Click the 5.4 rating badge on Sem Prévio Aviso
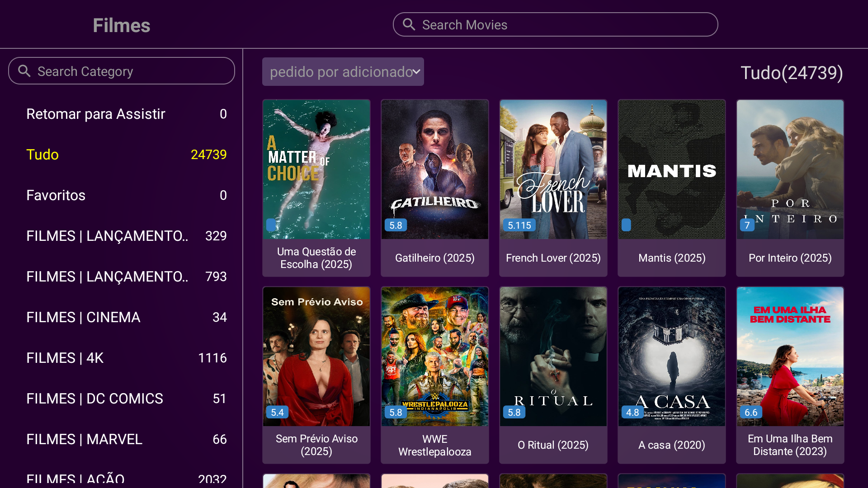 [x=277, y=412]
